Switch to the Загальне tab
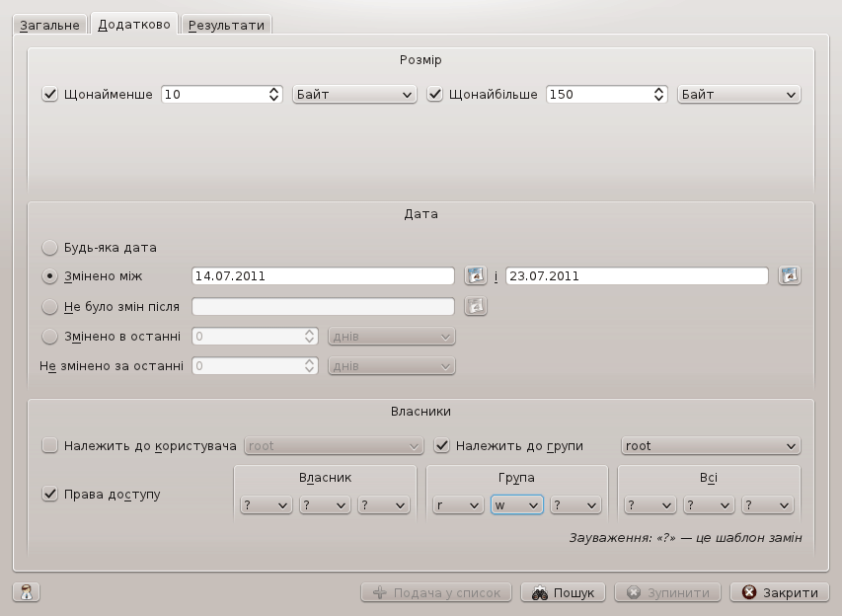Image resolution: width=842 pixels, height=616 pixels. pyautogui.click(x=49, y=25)
